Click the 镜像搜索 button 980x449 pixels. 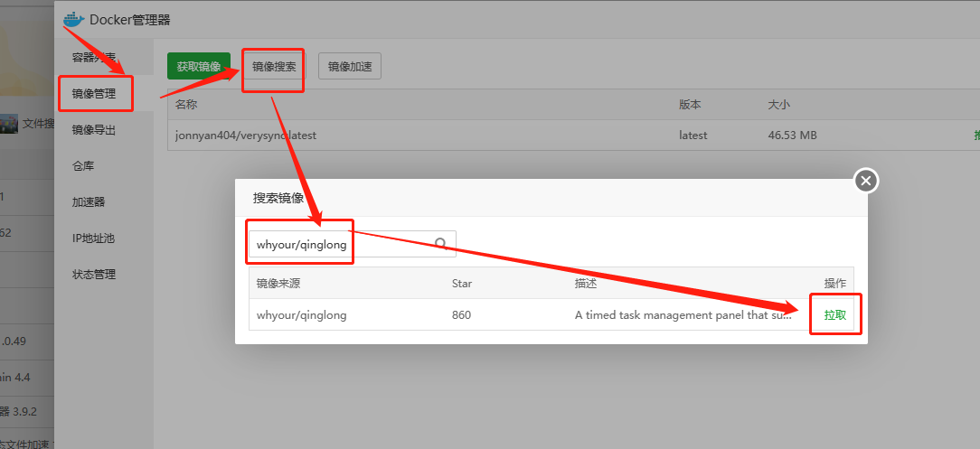coord(274,66)
